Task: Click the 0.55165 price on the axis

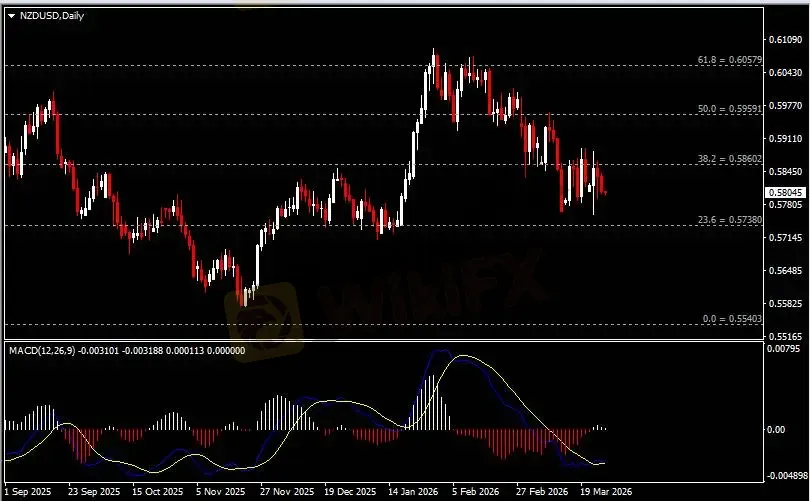Action: pyautogui.click(x=786, y=337)
